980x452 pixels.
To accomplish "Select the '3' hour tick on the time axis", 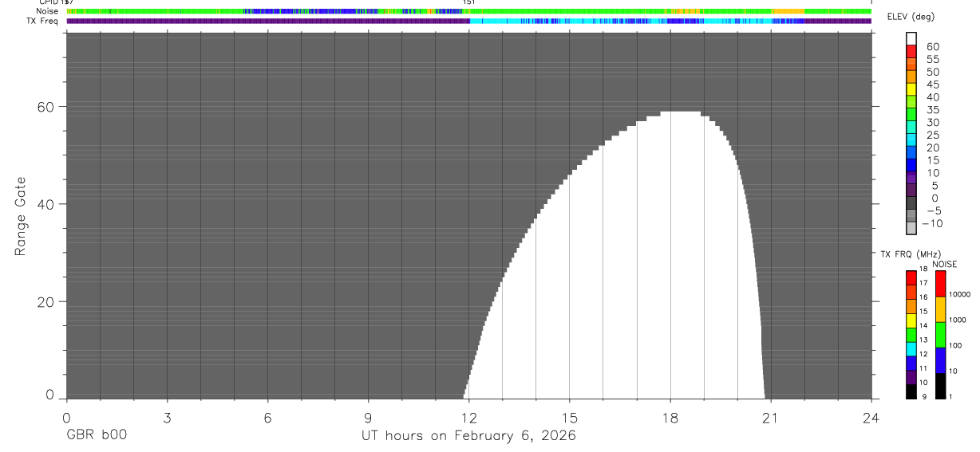I will (x=167, y=418).
